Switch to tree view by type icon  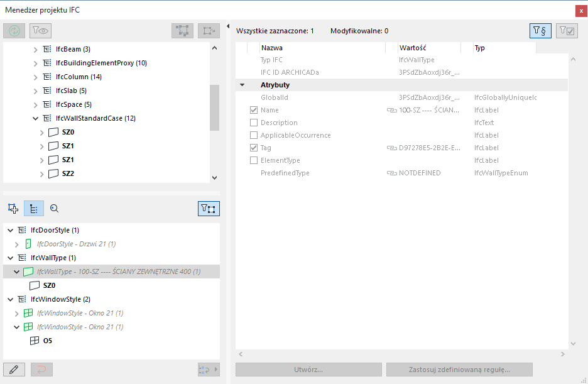(34, 209)
